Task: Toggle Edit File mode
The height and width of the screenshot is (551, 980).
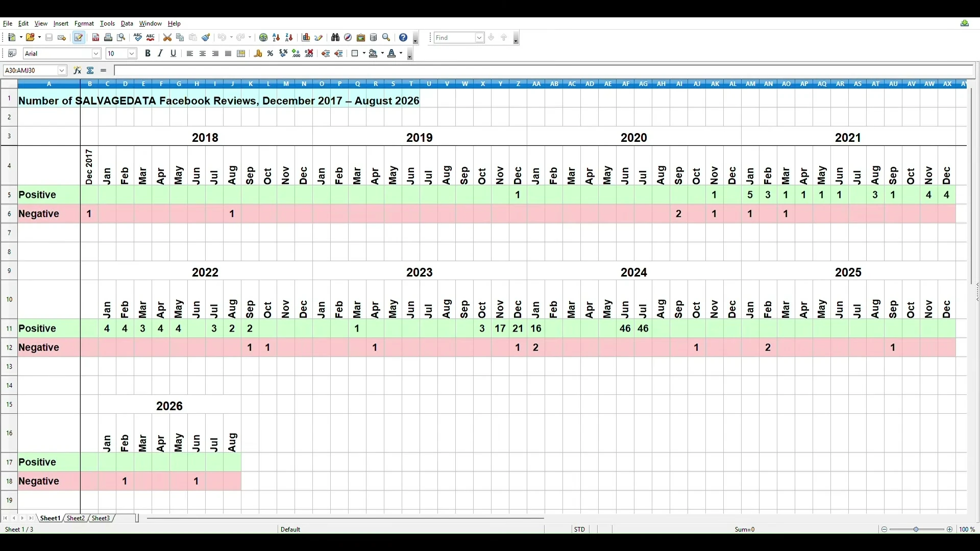Action: point(79,38)
